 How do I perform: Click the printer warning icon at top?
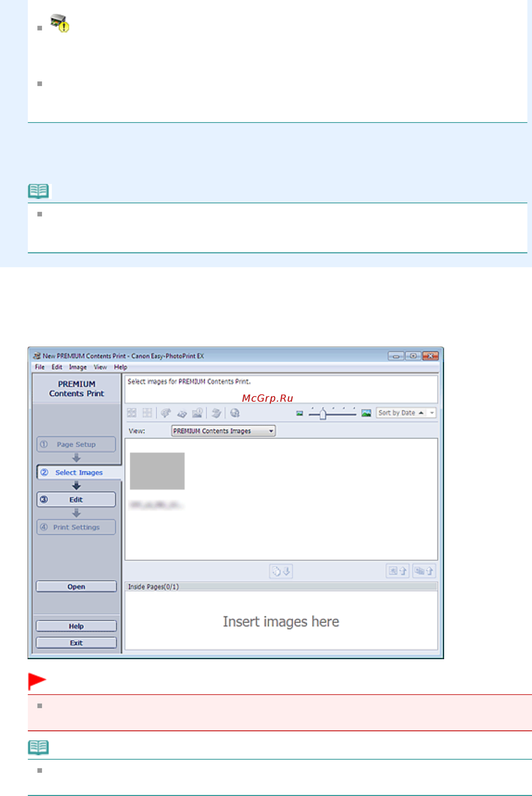(x=60, y=23)
